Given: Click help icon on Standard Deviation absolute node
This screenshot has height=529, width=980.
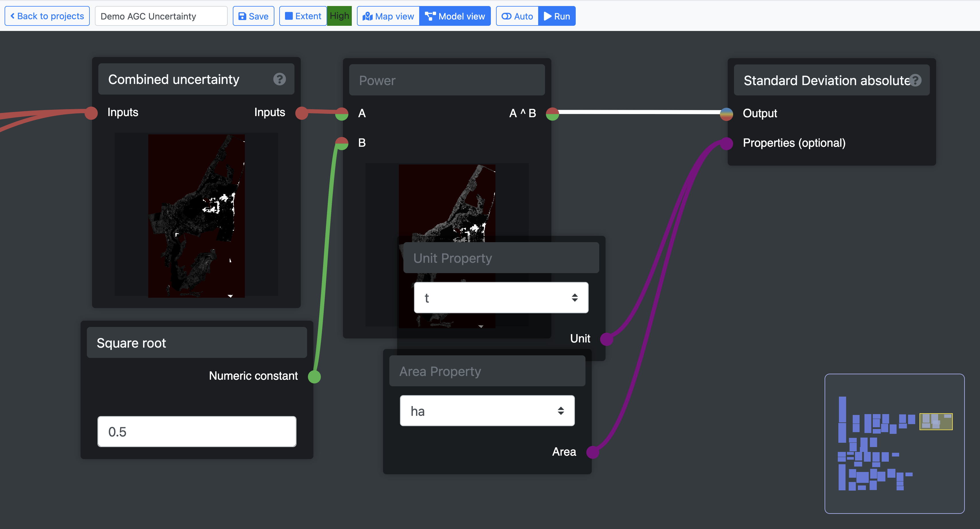Looking at the screenshot, I should pyautogui.click(x=915, y=80).
